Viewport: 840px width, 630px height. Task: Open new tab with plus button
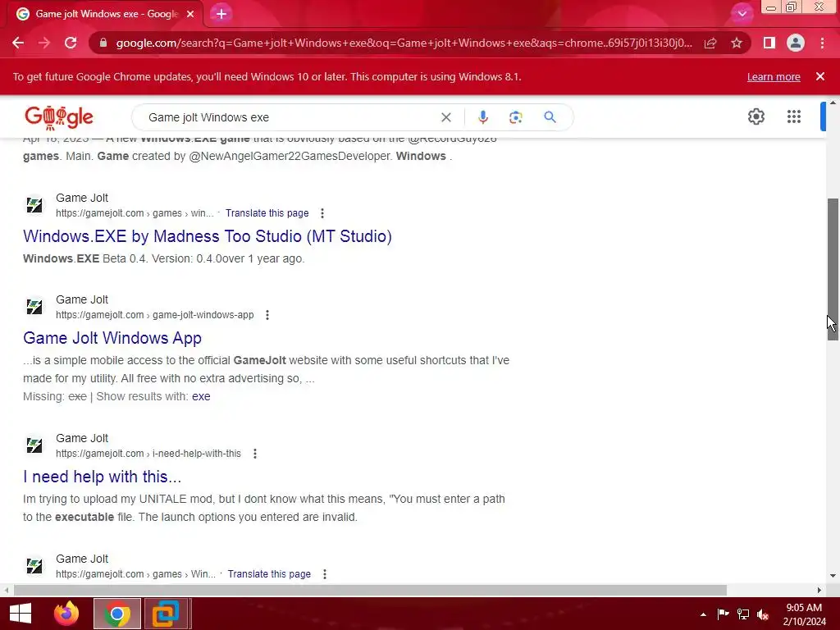(x=221, y=14)
